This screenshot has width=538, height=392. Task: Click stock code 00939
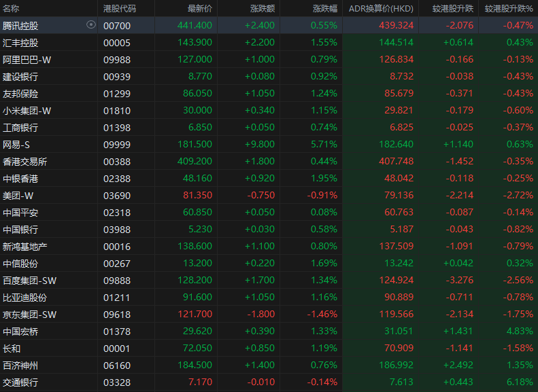tap(117, 77)
